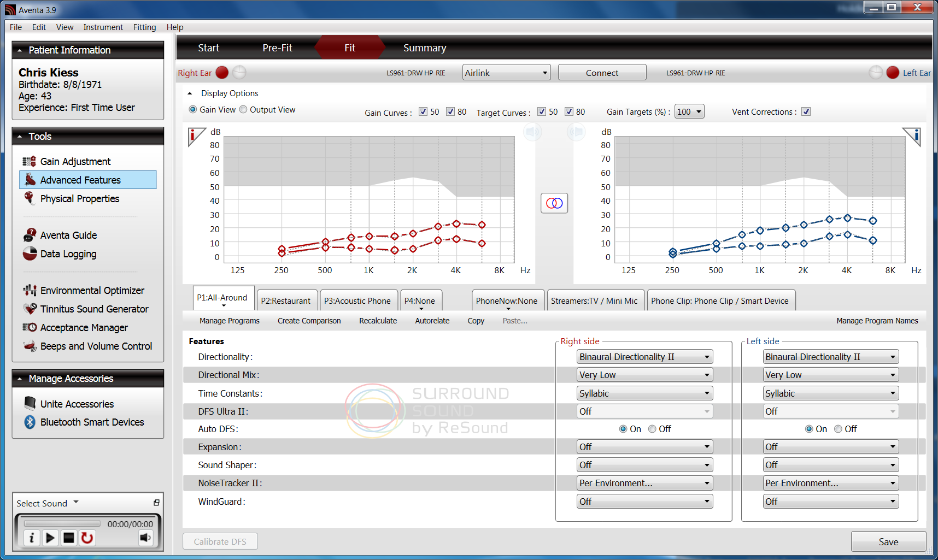Viewport: 938px width, 560px height.
Task: Play the selected sound
Action: 50,538
